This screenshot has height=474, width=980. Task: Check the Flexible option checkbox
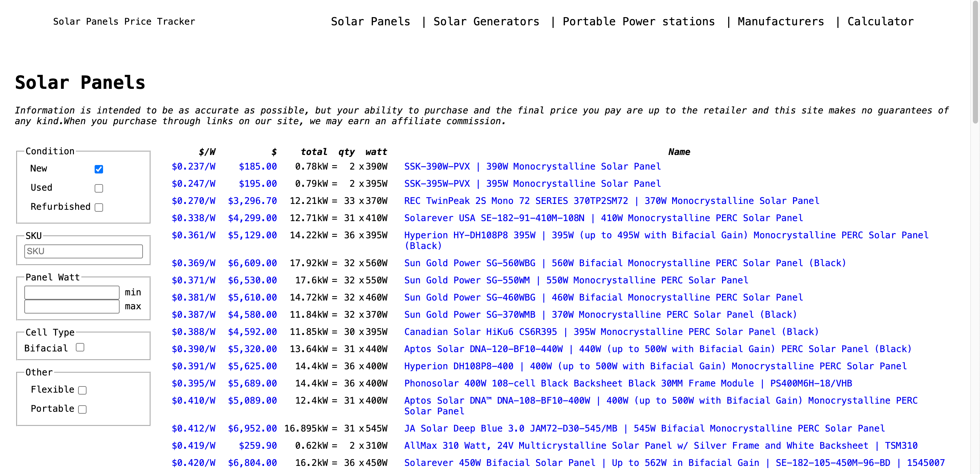click(82, 390)
